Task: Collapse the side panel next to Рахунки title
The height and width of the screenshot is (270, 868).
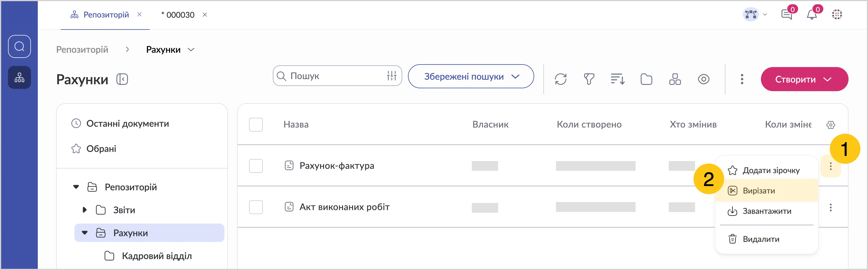Action: tap(122, 79)
